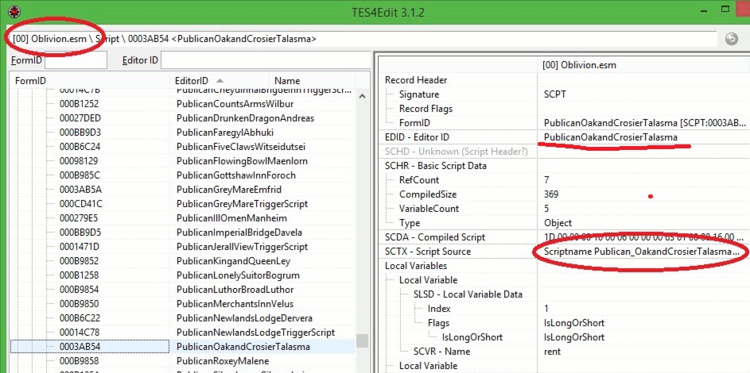Click the TES4Edit app icon in title bar

coord(14,11)
